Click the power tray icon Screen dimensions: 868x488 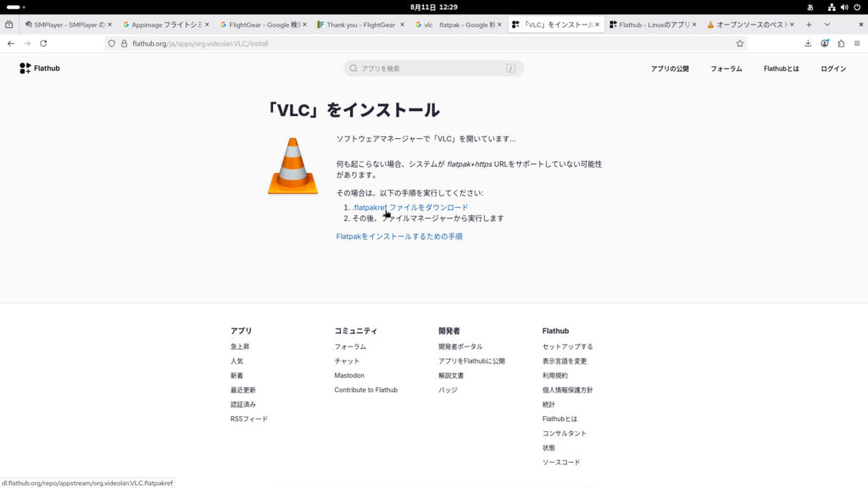click(x=857, y=7)
